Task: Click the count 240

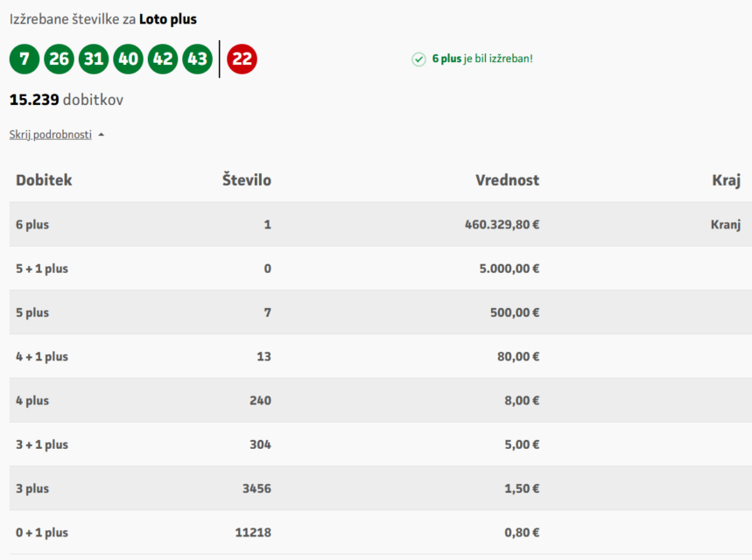Action: (x=260, y=401)
